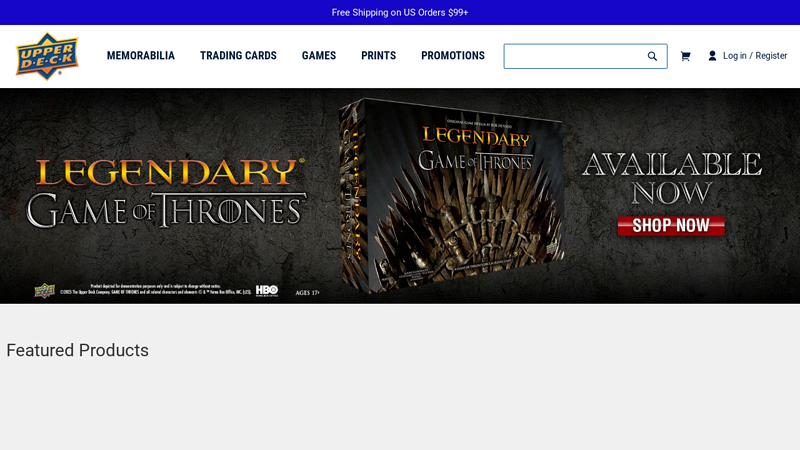Open the Trading Cards menu

[x=238, y=56]
